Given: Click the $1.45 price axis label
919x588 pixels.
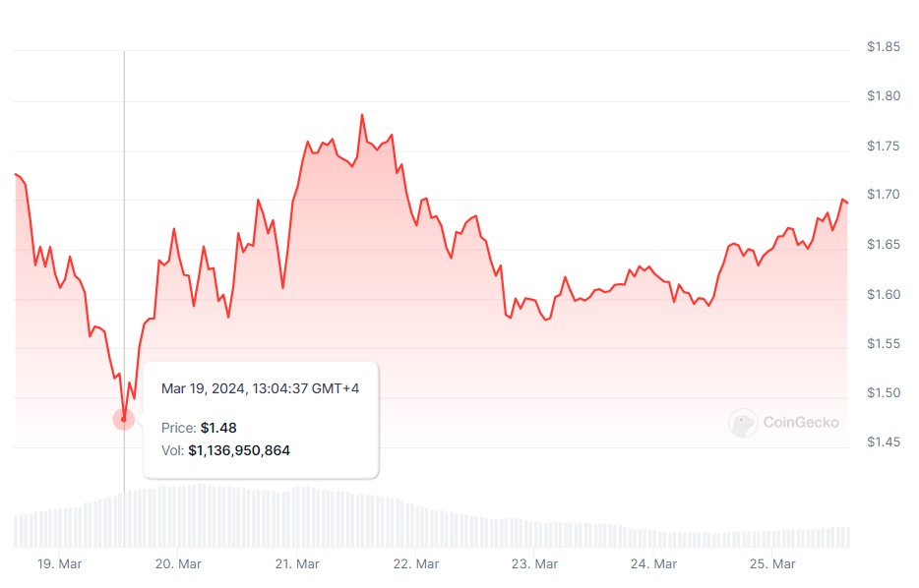Looking at the screenshot, I should click(884, 442).
